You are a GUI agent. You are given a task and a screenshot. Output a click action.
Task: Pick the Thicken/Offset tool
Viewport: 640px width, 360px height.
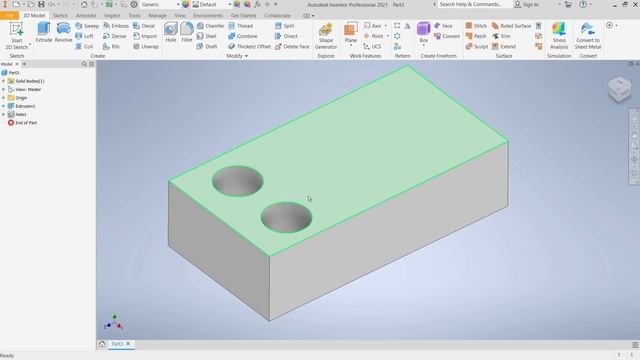tap(249, 47)
